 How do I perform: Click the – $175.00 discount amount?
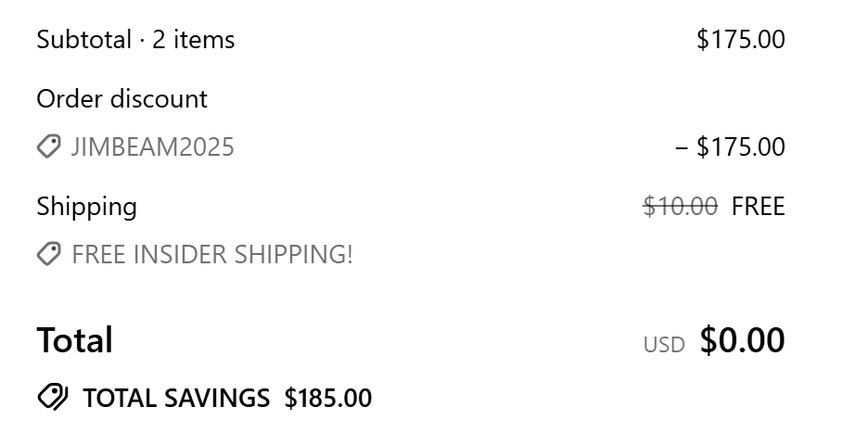pos(730,147)
